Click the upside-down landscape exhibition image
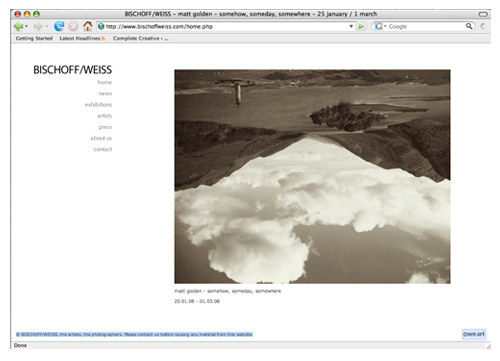 click(312, 176)
